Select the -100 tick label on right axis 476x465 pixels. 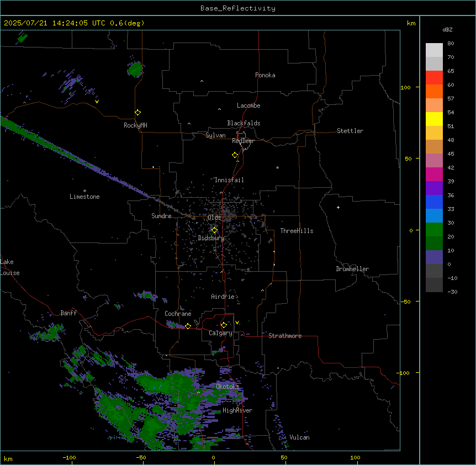point(404,373)
